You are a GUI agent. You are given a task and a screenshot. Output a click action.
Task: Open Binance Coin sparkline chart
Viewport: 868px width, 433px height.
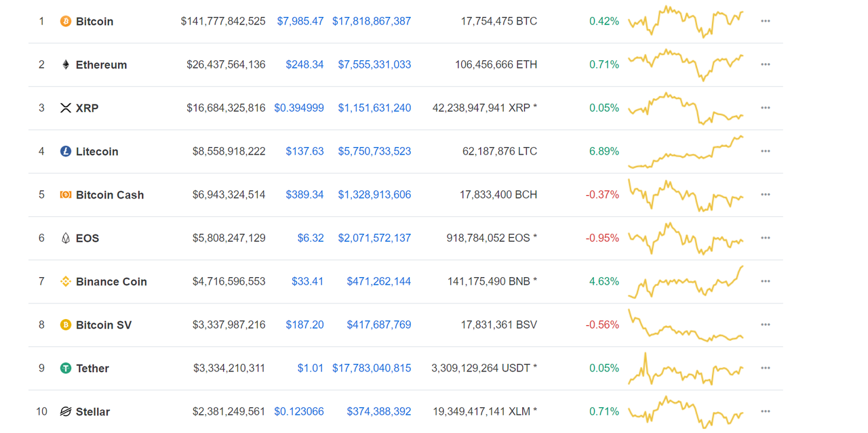[686, 281]
